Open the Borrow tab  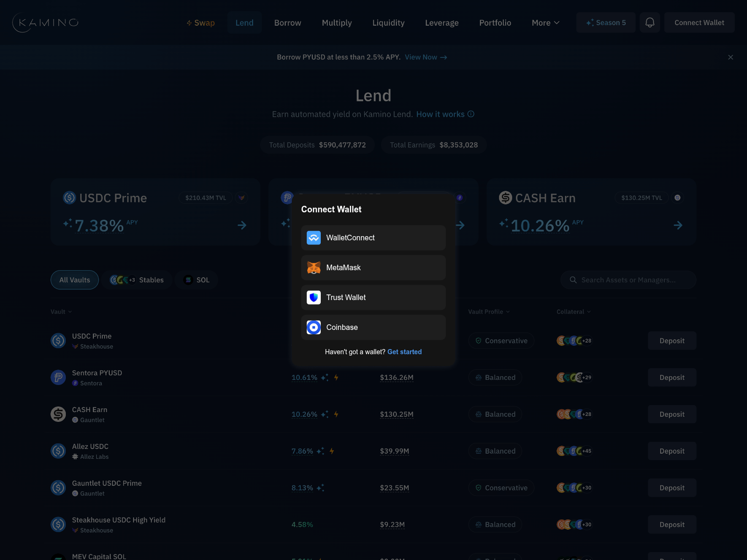pyautogui.click(x=288, y=23)
